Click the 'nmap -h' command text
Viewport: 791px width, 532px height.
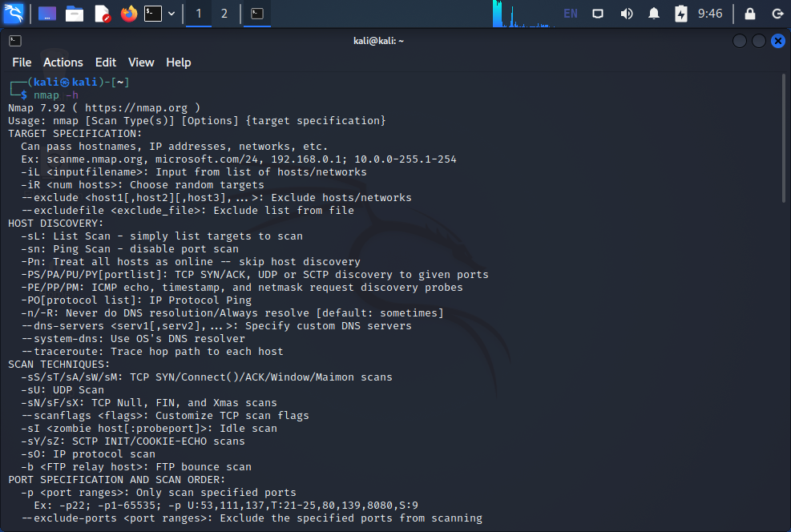tap(56, 95)
